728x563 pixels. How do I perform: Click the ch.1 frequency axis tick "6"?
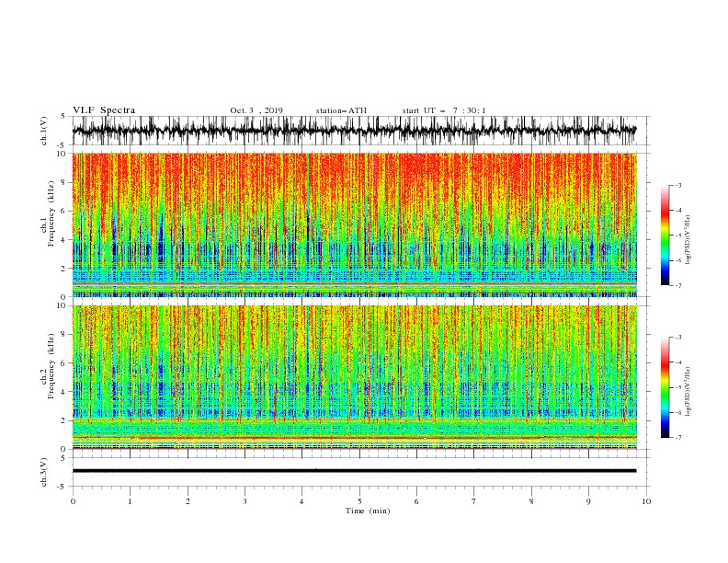pos(64,212)
